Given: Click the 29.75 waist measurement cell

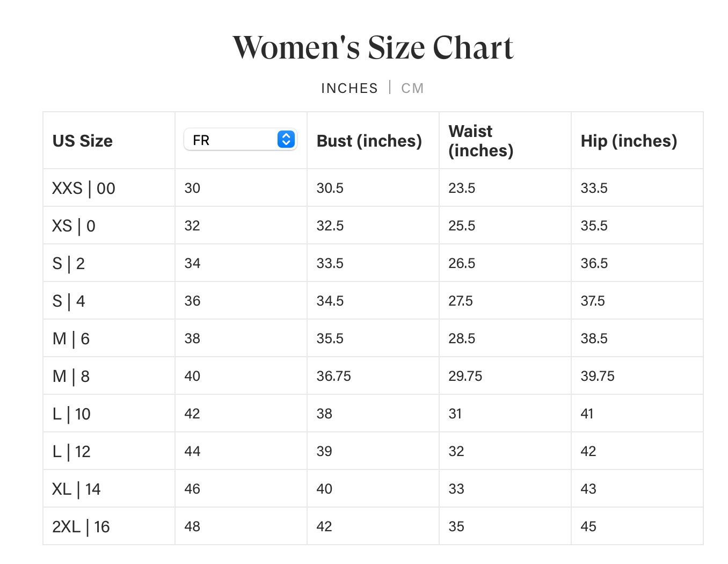Looking at the screenshot, I should 465,377.
